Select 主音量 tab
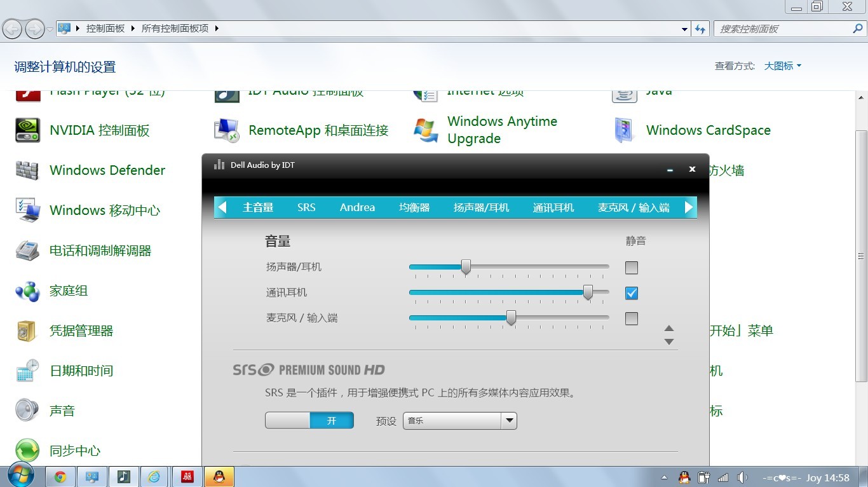Image resolution: width=868 pixels, height=487 pixels. [x=258, y=207]
